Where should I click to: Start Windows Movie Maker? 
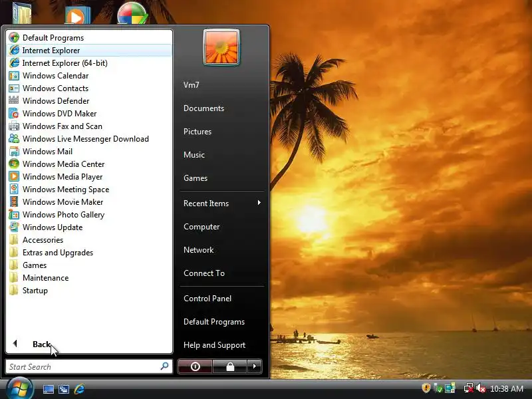click(89, 202)
